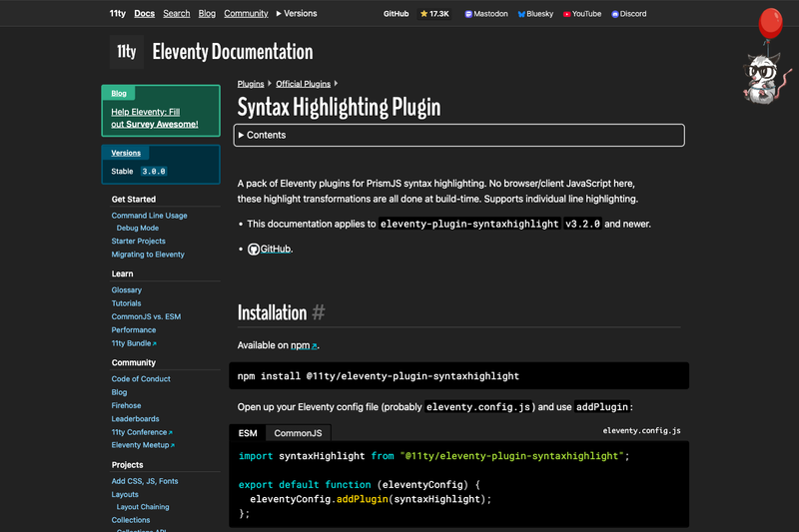
Task: Open Code of Conduct in sidebar
Action: point(141,378)
